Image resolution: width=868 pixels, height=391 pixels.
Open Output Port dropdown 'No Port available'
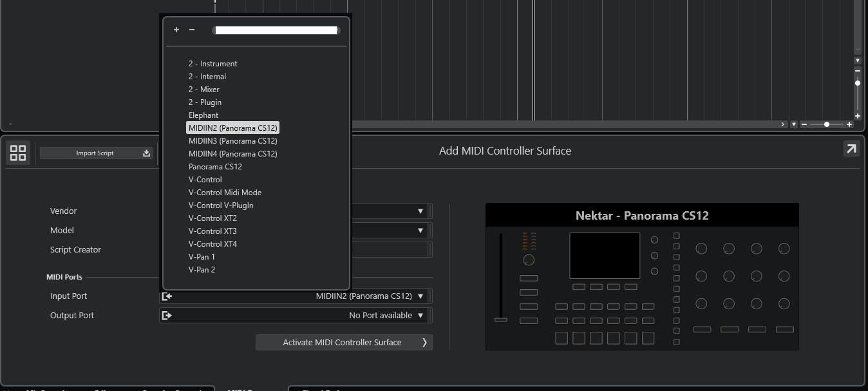point(296,316)
